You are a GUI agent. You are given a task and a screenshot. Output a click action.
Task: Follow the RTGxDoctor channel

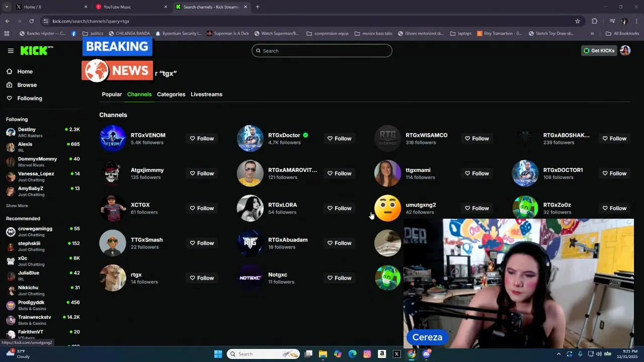339,138
